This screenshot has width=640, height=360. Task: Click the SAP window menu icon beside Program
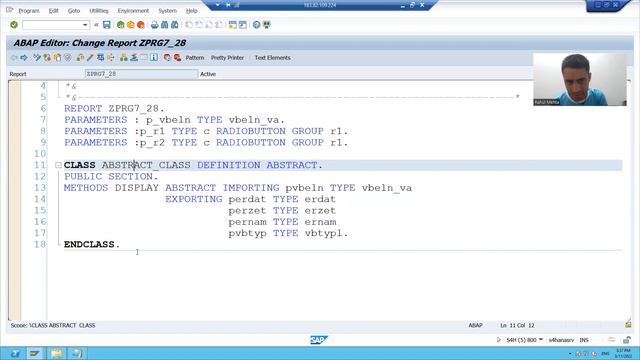coord(9,10)
